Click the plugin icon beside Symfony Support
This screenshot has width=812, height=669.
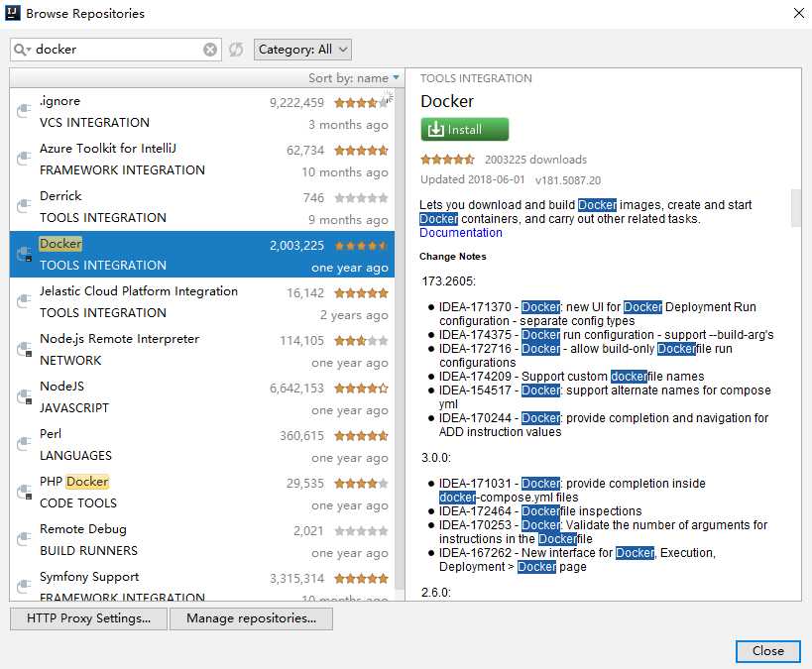25,587
